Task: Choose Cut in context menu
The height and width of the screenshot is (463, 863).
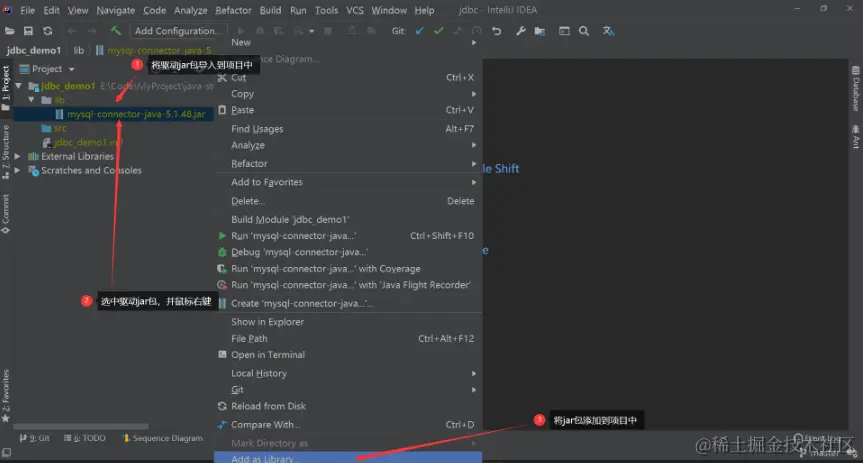Action: tap(348, 78)
